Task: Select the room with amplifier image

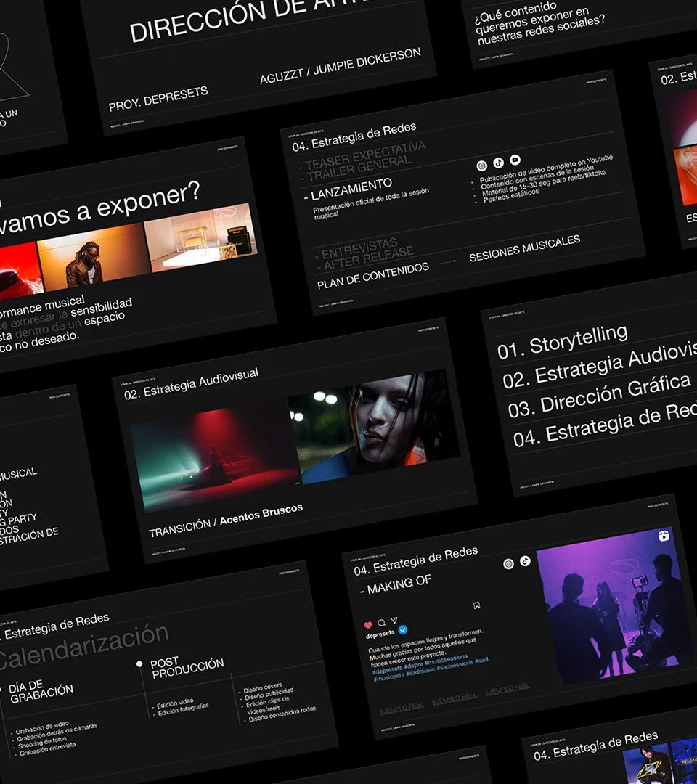Action: 201,237
